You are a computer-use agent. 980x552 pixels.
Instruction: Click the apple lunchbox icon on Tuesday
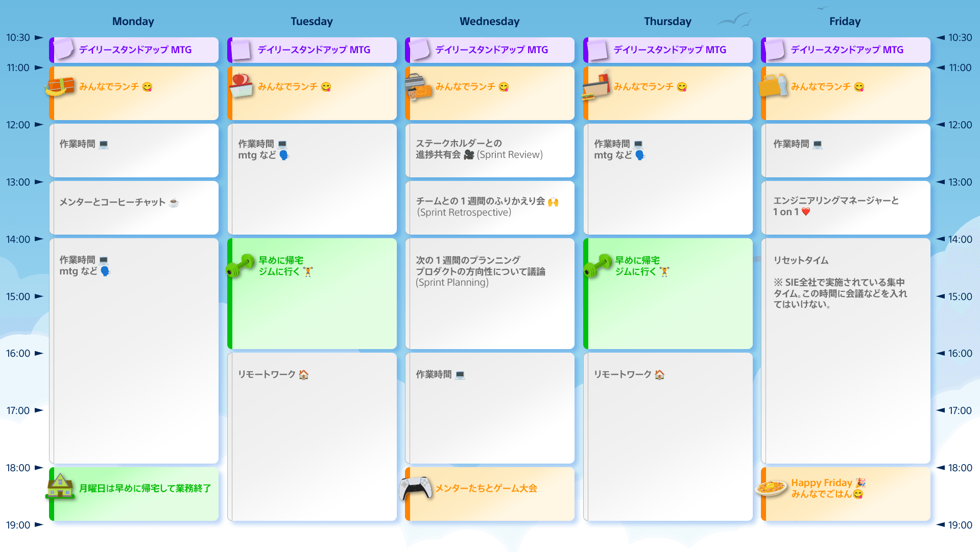click(241, 85)
